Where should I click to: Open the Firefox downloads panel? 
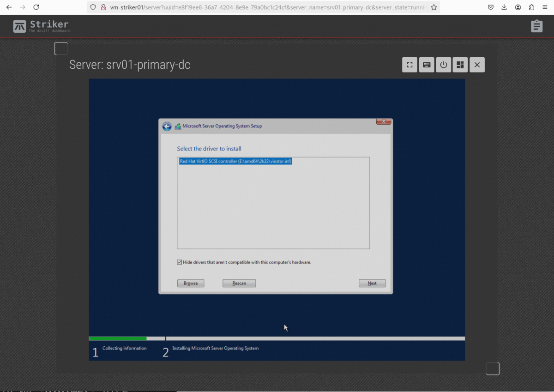[504, 7]
